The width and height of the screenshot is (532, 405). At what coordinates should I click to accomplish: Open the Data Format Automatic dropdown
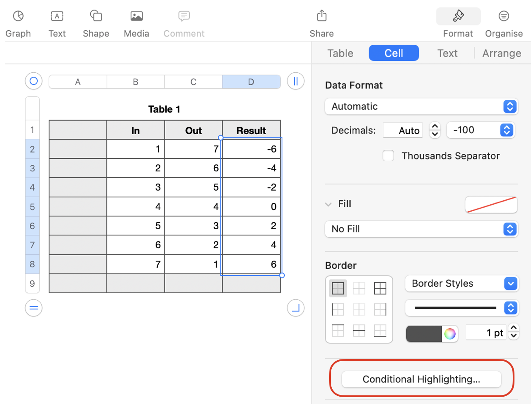coord(421,107)
